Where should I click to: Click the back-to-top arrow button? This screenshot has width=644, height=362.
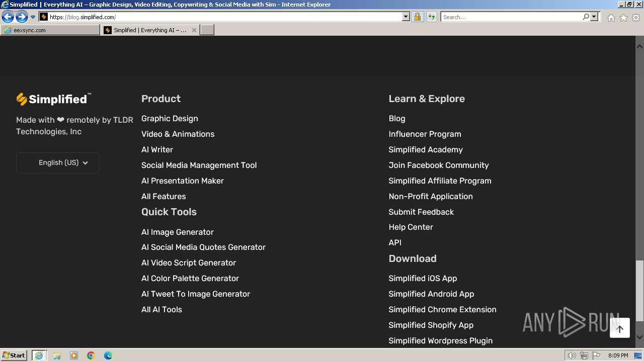coord(619,328)
